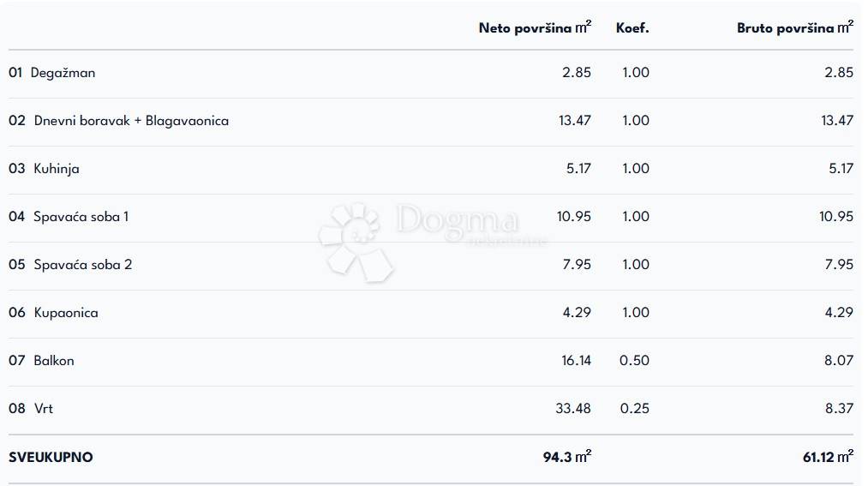This screenshot has height=486, width=868.
Task: Click the 03 Kuhinja row label
Action: click(x=45, y=169)
